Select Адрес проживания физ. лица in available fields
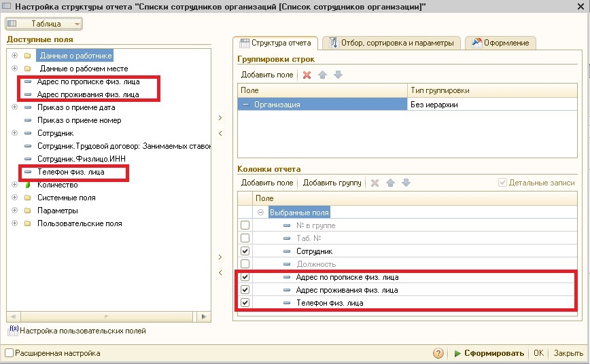 point(88,94)
